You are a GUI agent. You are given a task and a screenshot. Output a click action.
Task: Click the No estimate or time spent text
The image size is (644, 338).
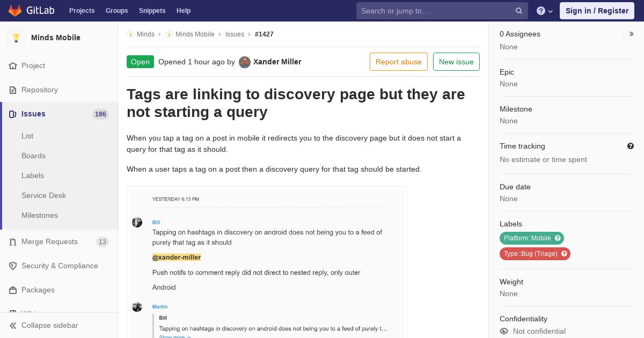point(543,159)
